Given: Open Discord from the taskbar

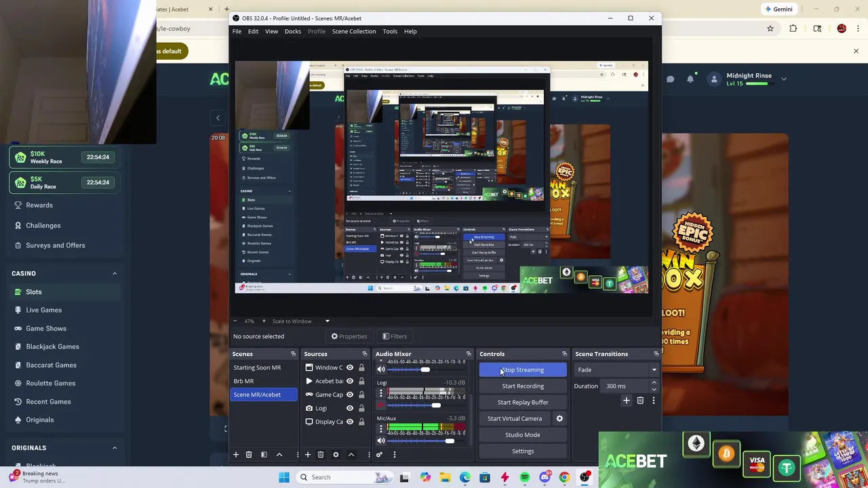Looking at the screenshot, I should 545,477.
